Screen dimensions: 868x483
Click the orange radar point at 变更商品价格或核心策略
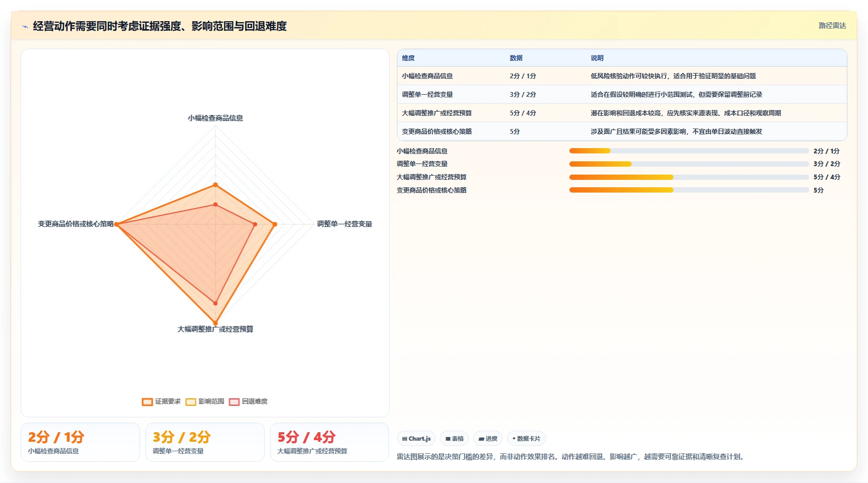(116, 224)
